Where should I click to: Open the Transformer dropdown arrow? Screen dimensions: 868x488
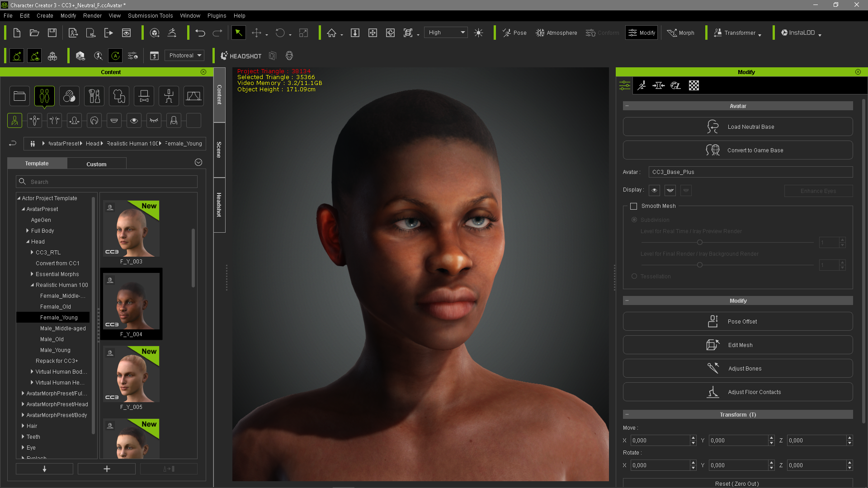pyautogui.click(x=759, y=35)
